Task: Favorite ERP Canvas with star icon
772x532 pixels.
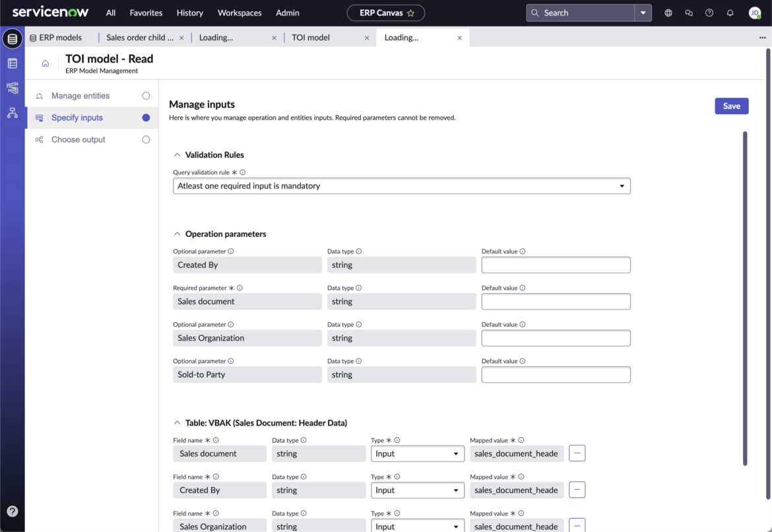Action: pos(410,13)
